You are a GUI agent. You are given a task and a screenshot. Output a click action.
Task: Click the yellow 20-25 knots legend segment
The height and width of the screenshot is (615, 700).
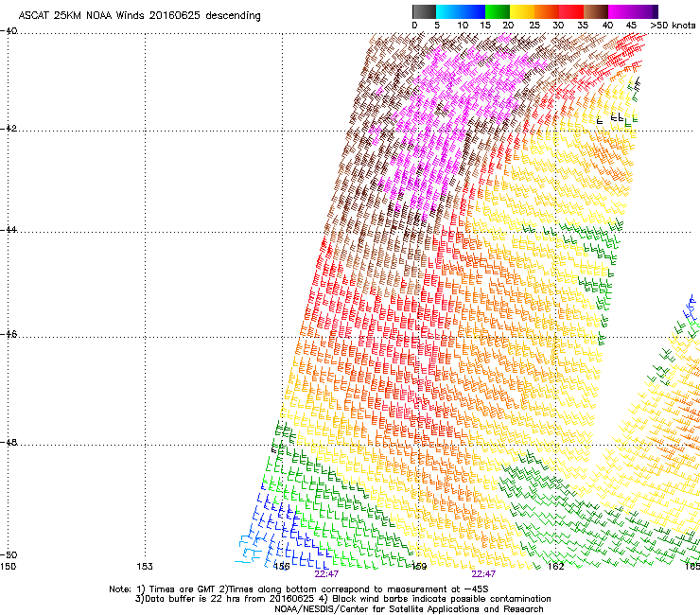[x=522, y=11]
